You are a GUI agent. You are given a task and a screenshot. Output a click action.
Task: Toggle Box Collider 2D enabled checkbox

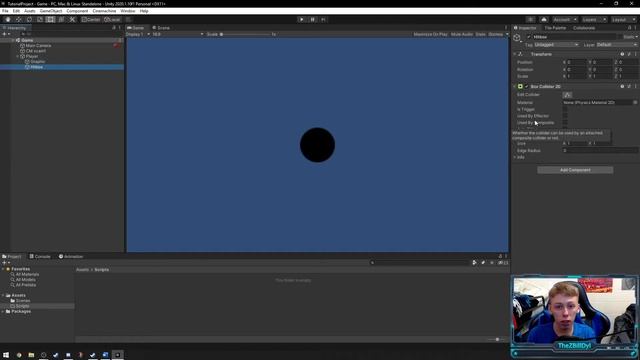pyautogui.click(x=527, y=87)
